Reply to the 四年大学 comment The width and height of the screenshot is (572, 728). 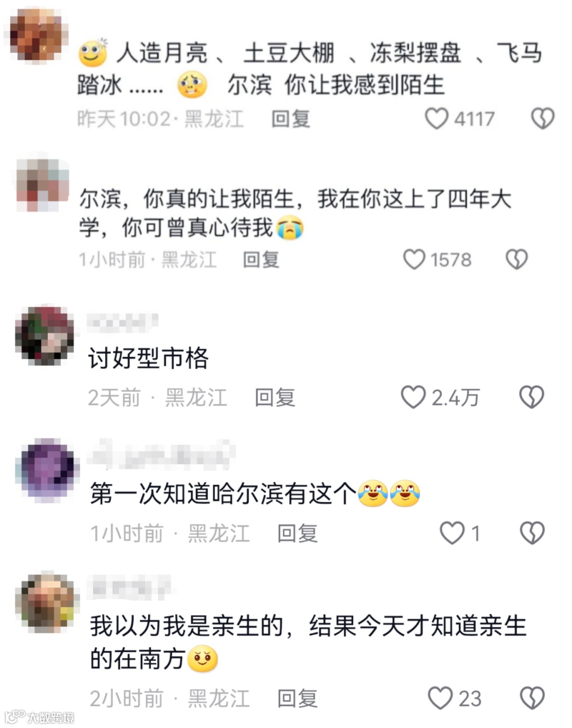[261, 260]
